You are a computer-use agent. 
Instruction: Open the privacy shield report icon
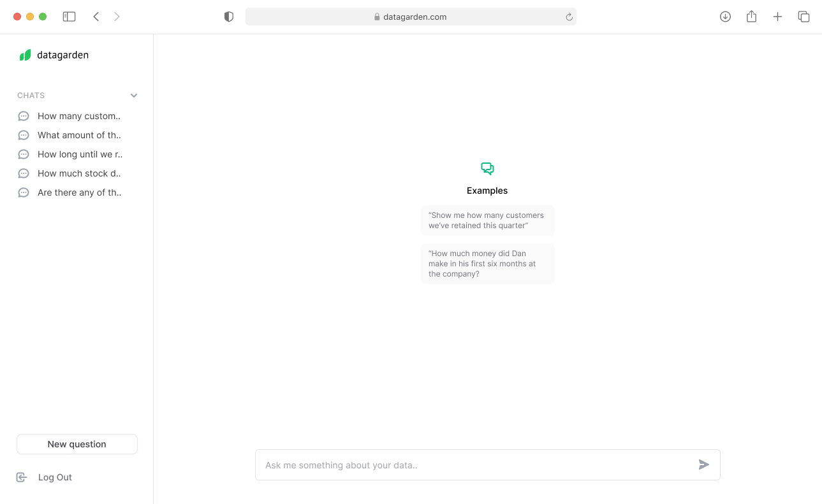pos(229,17)
